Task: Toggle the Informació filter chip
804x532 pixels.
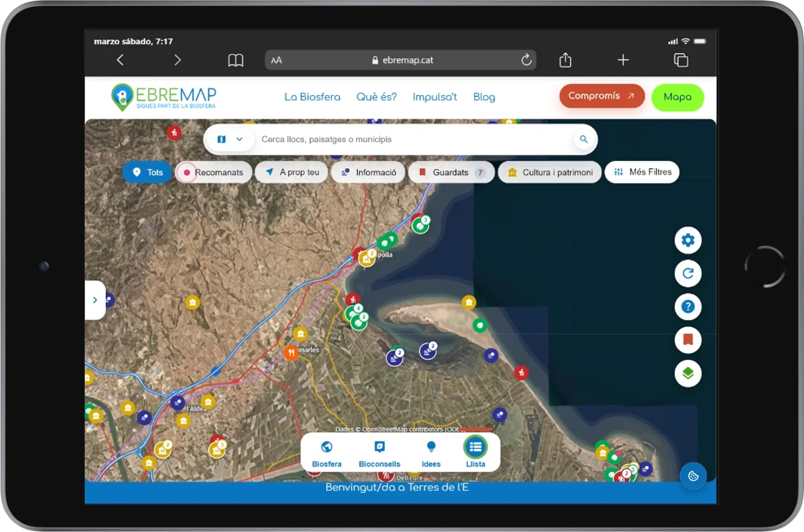Action: point(368,172)
